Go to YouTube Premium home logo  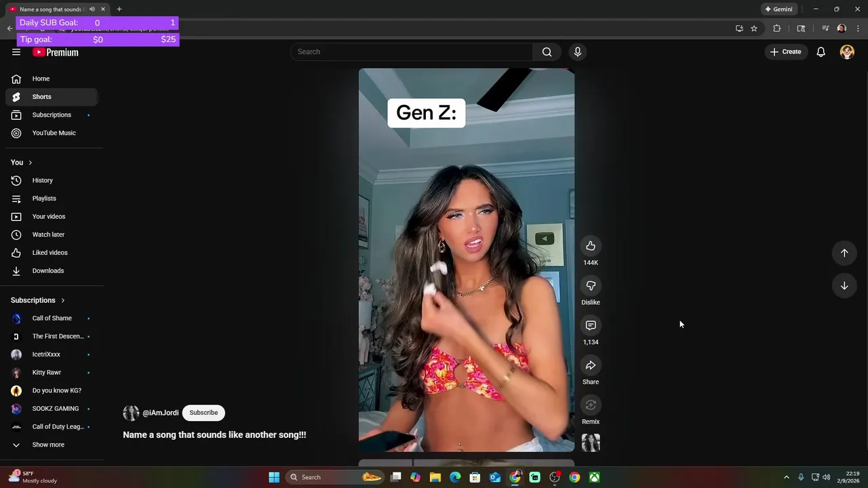point(56,52)
